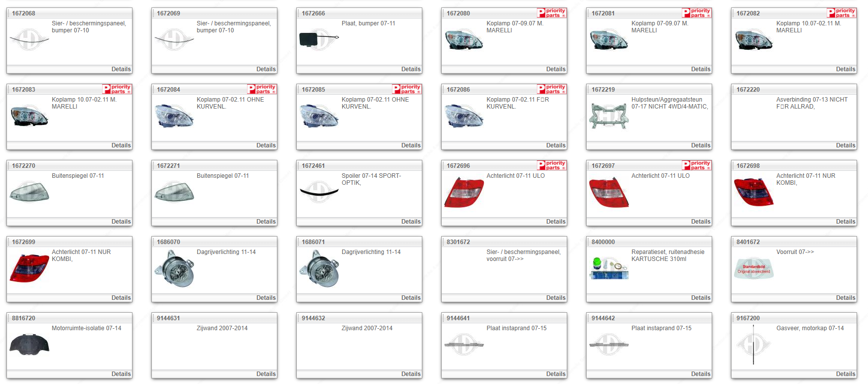Open the subframe image of part 1672219
Screen dimensions: 868x384
tap(609, 116)
